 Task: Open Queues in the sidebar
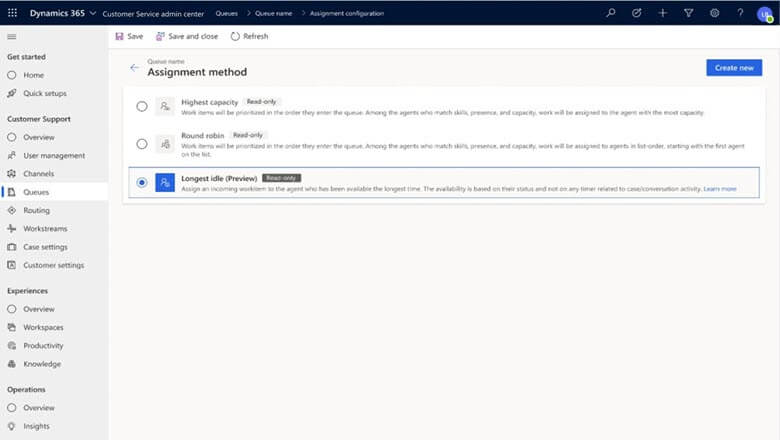click(x=54, y=192)
